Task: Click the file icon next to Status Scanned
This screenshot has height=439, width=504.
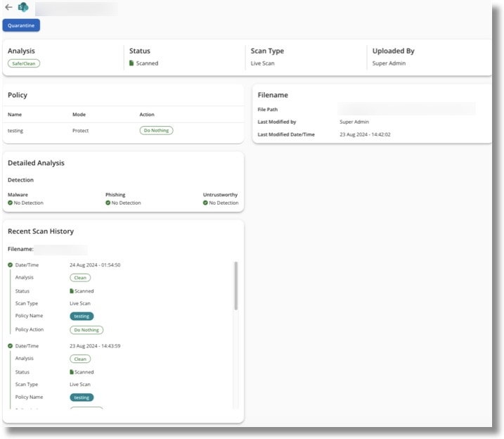Action: (131, 63)
